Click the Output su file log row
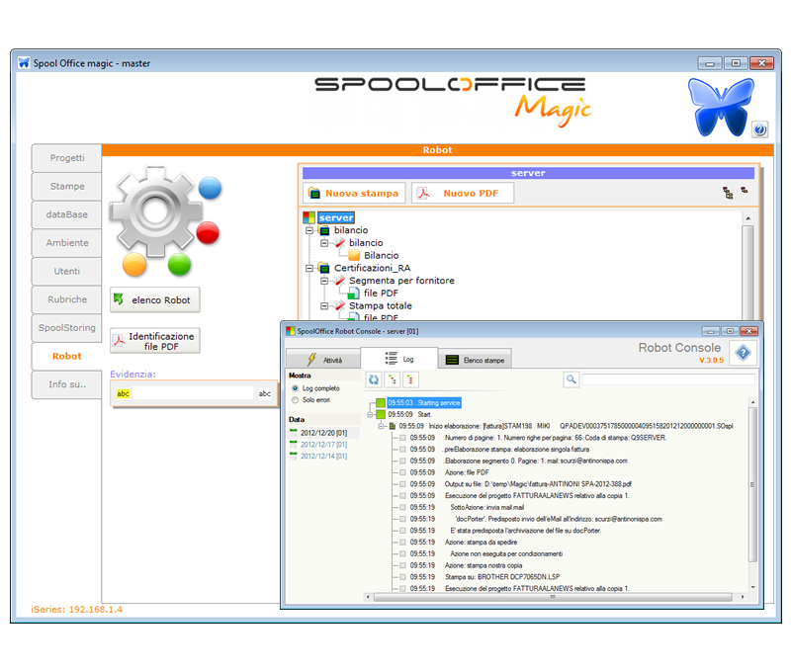Image resolution: width=791 pixels, height=672 pixels. click(x=520, y=484)
